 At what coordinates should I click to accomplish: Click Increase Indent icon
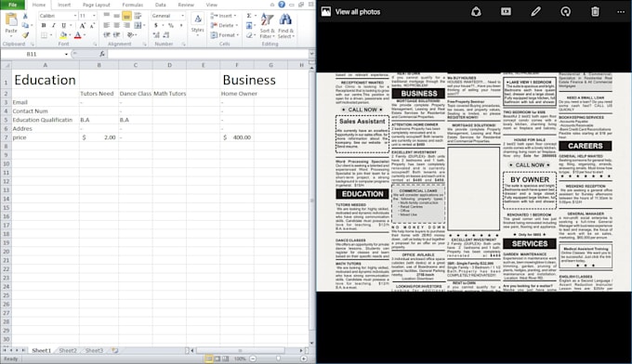pyautogui.click(x=116, y=35)
